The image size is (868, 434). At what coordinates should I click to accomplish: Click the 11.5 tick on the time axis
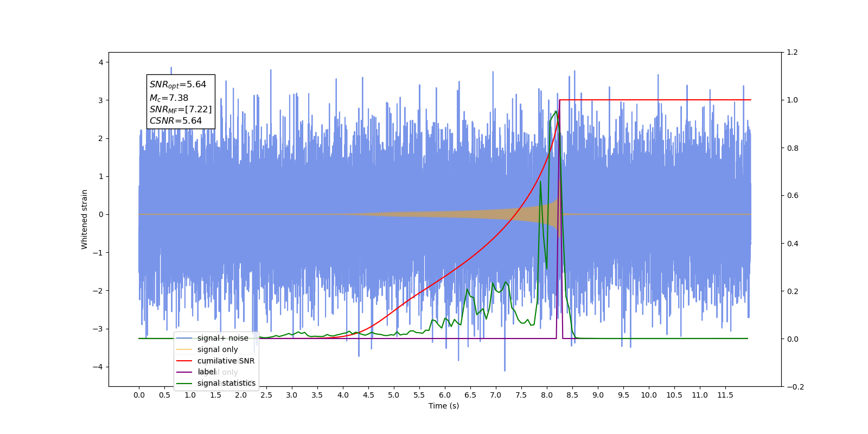[725, 395]
